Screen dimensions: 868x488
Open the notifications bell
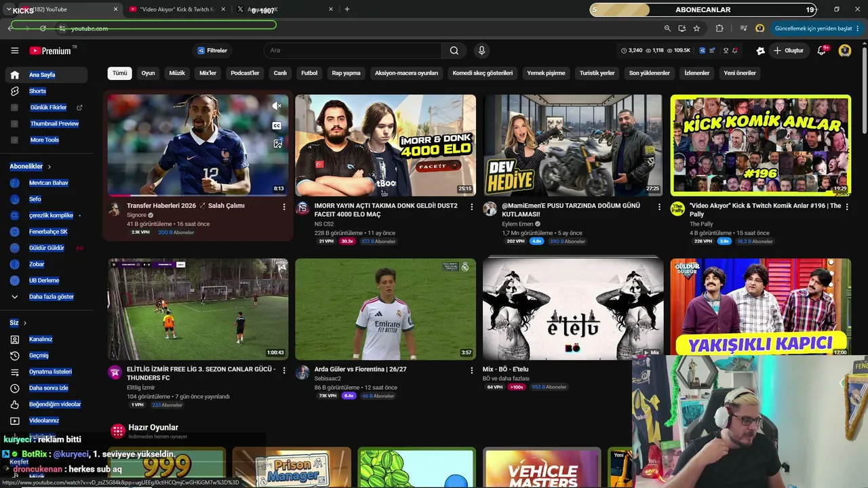tap(822, 50)
